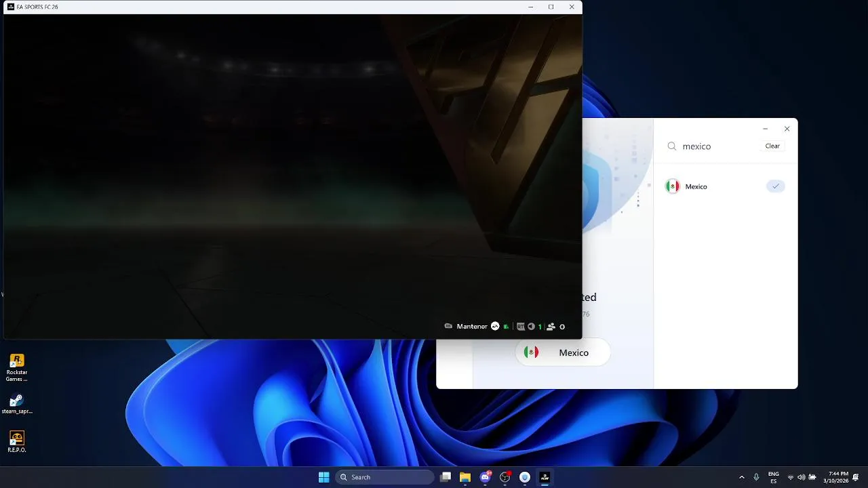This screenshot has height=488, width=868.
Task: Toggle the Mexico selected checkmark
Action: [x=776, y=186]
